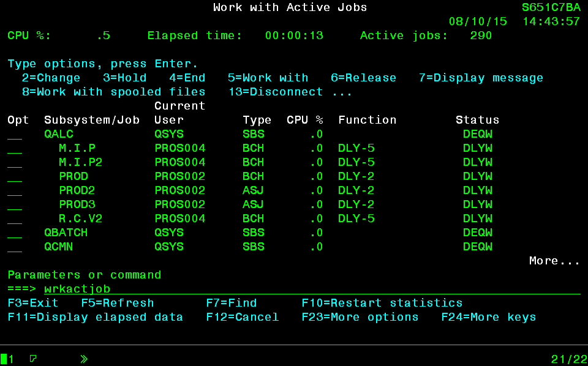This screenshot has height=366, width=588.
Task: Select the R.C.V2 job entry
Action: pyautogui.click(x=80, y=218)
